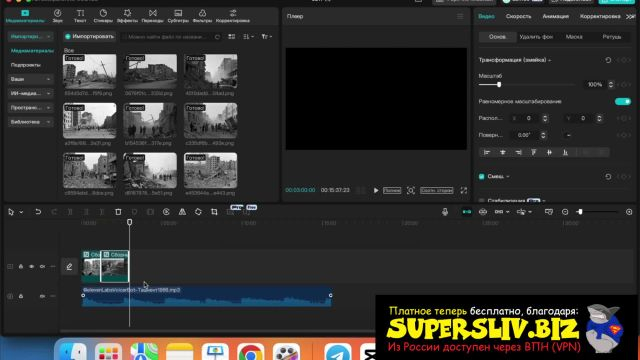Screen dimensions: 640x360
Task: Adjust the Масштаб slider handle
Action: coord(499,84)
